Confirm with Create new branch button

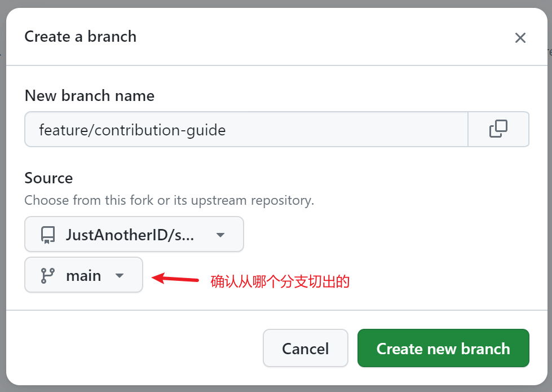pos(443,349)
